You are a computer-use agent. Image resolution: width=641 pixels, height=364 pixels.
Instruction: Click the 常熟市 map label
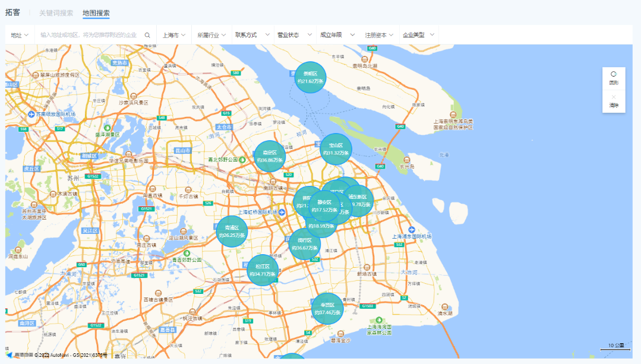[x=119, y=63]
